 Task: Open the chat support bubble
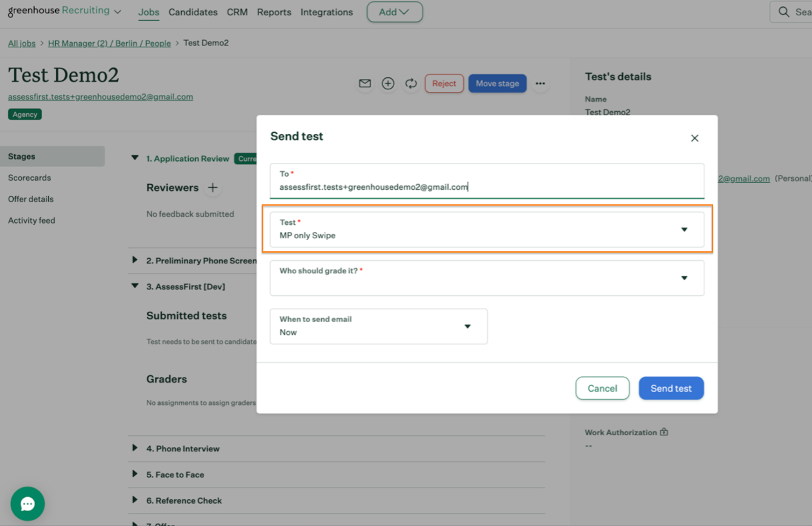coord(27,504)
